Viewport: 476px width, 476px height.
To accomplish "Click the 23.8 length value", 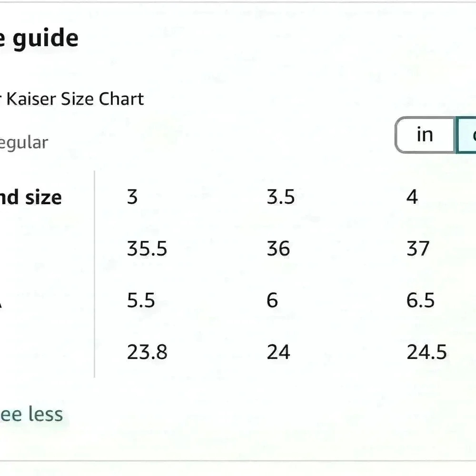I will click(x=147, y=352).
